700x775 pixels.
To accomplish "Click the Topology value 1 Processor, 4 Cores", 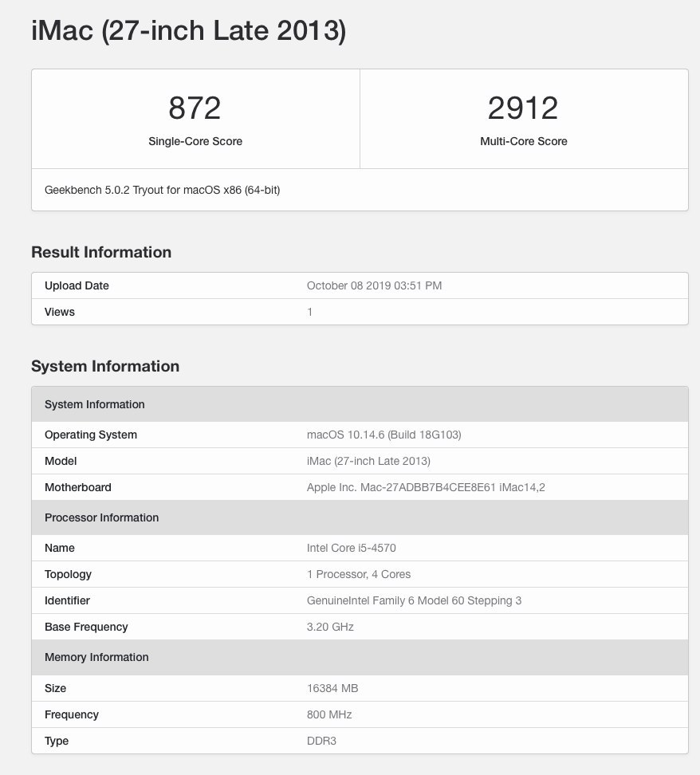I will 359,574.
